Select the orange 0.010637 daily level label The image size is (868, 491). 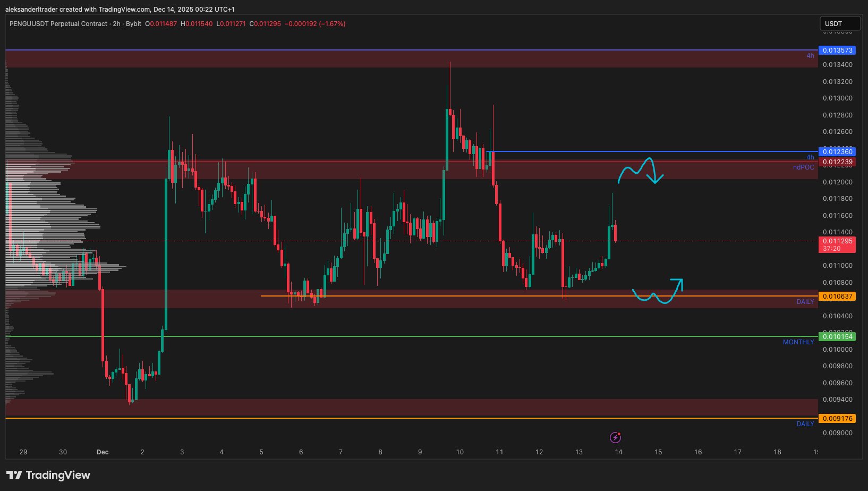[837, 297]
